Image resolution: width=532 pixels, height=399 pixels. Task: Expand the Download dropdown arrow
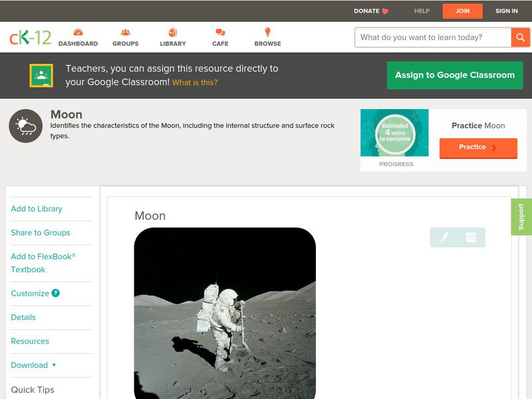(x=54, y=365)
